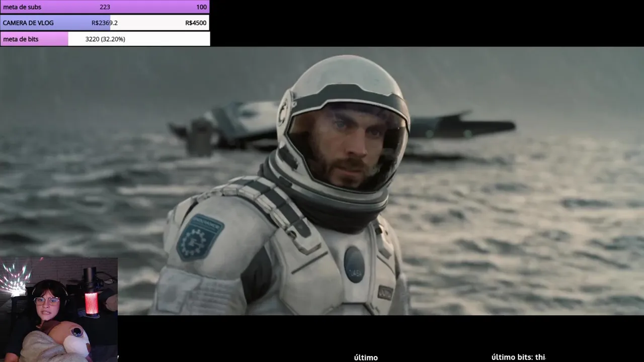
Task: Click the movie video frame
Action: [x=322, y=181]
